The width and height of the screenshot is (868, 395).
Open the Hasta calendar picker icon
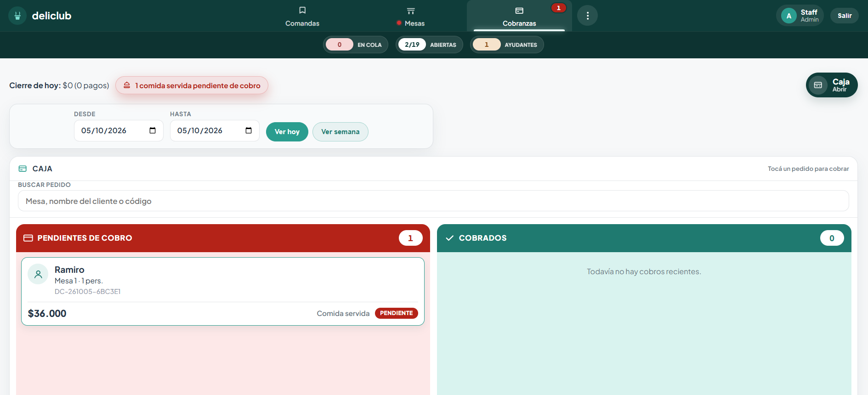tap(249, 130)
